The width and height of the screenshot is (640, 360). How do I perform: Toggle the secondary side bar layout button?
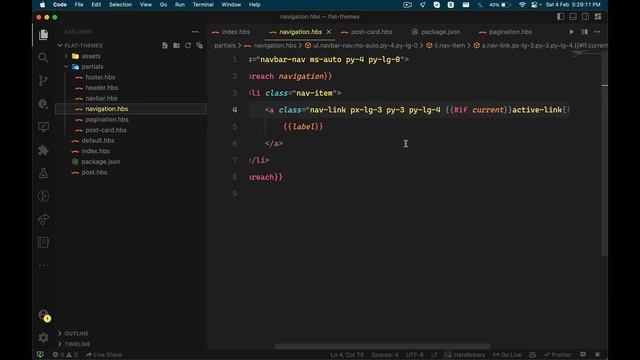tap(585, 17)
